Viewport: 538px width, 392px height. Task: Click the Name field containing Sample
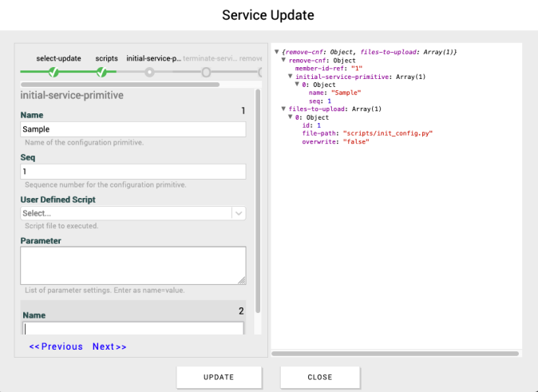tap(133, 129)
